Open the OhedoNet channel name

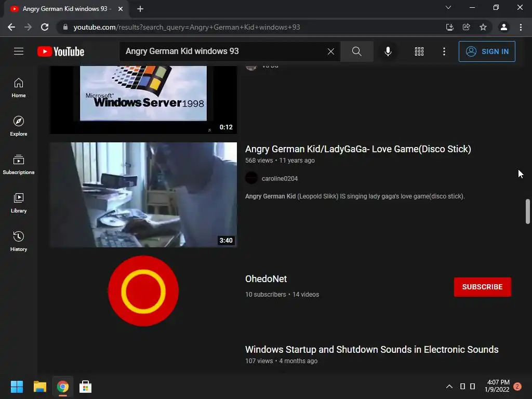tap(266, 279)
